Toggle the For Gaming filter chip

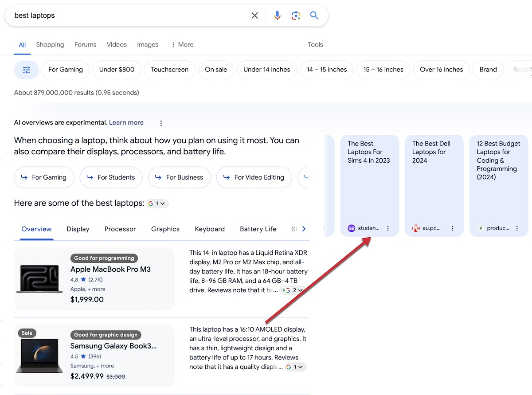(x=66, y=70)
